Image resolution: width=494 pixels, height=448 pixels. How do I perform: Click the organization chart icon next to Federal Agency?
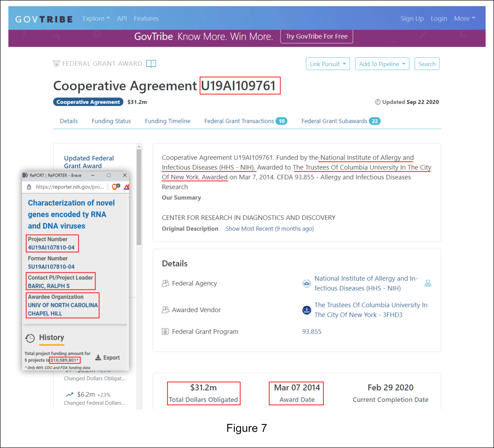[428, 283]
